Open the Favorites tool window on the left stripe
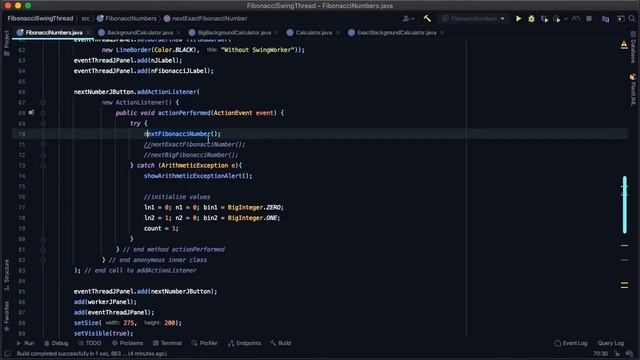 coord(6,316)
